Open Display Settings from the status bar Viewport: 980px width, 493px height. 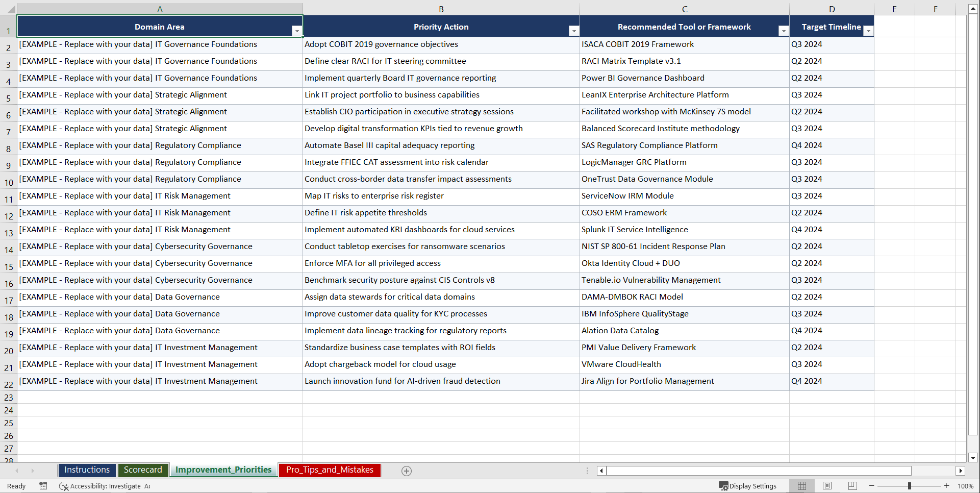click(x=747, y=486)
